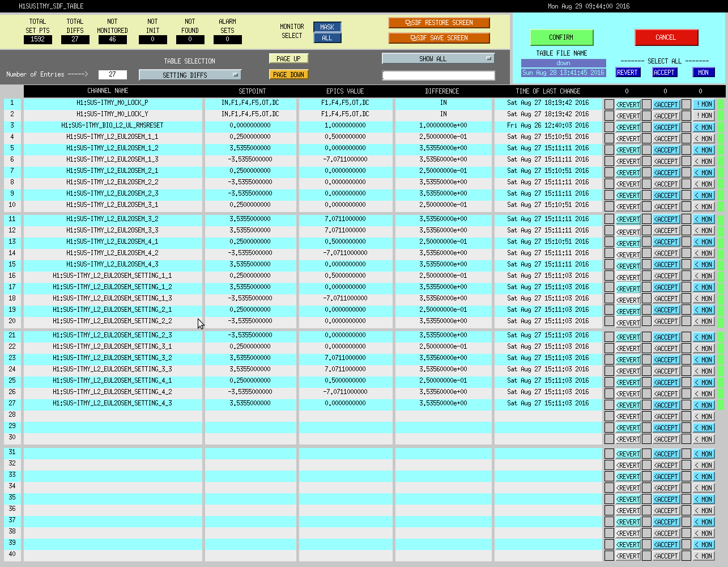Viewport: 728px width, 567px height.
Task: Click ACCEPT for row 5 EUL2OSEM_1_2
Action: click(x=666, y=150)
